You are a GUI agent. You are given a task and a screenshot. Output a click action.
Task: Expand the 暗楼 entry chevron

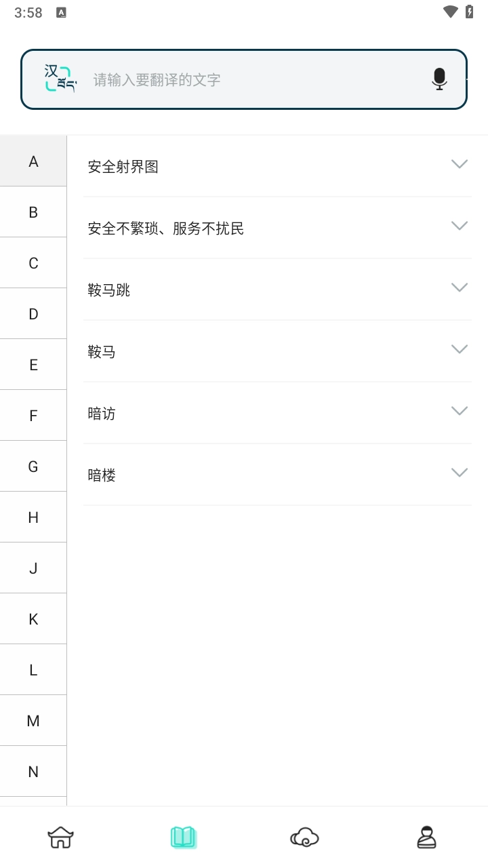pyautogui.click(x=460, y=473)
